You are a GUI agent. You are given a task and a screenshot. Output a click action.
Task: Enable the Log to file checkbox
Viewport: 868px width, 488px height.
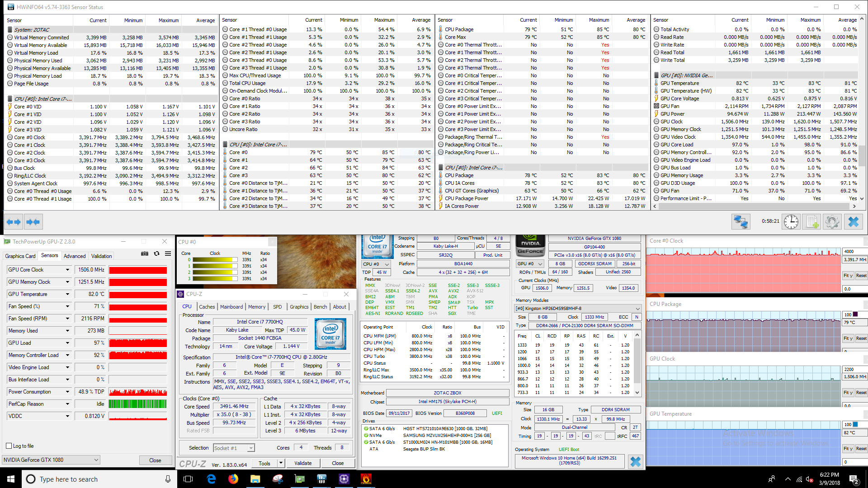point(9,446)
